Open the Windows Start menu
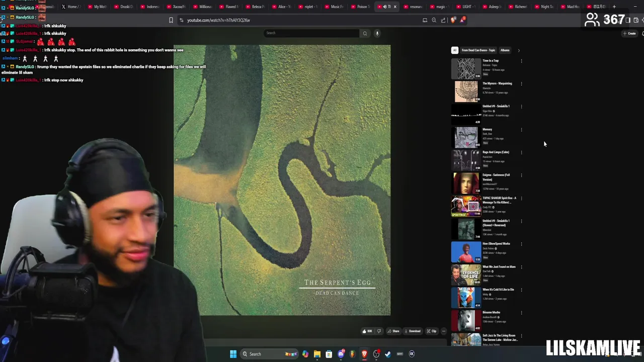Screen dimensions: 644x362 pyautogui.click(x=233, y=354)
